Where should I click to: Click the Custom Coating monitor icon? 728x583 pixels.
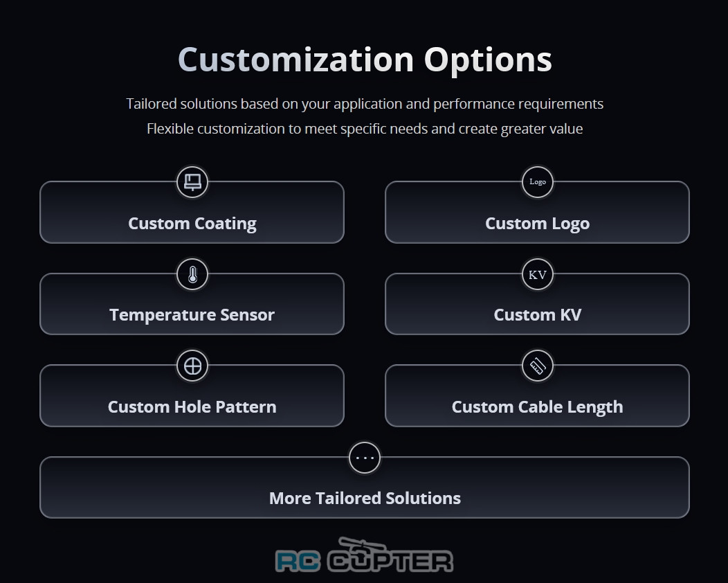pyautogui.click(x=192, y=182)
